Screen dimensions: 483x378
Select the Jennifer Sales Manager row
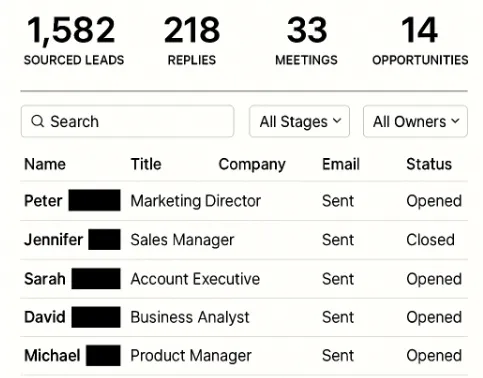click(244, 240)
